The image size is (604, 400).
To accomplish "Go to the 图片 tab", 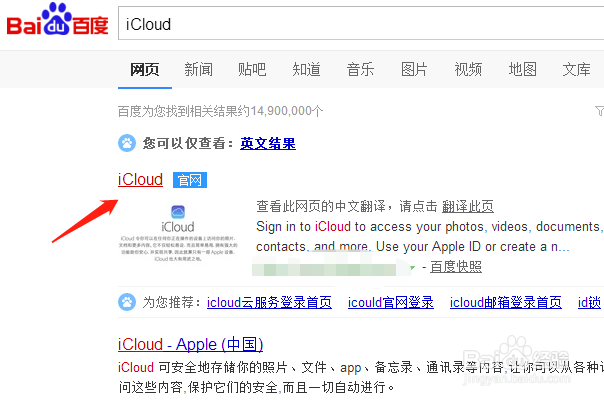I will click(414, 69).
